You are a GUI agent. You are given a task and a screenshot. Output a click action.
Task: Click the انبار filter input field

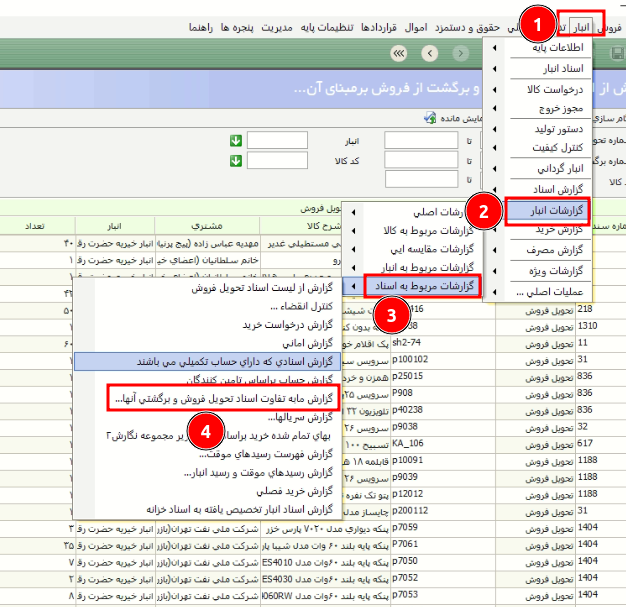pos(277,141)
